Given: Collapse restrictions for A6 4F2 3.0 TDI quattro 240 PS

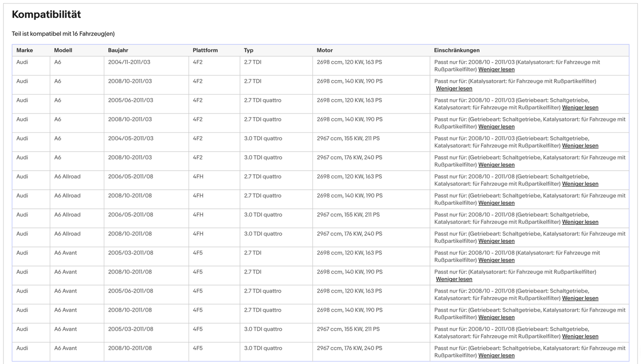Looking at the screenshot, I should tap(496, 165).
